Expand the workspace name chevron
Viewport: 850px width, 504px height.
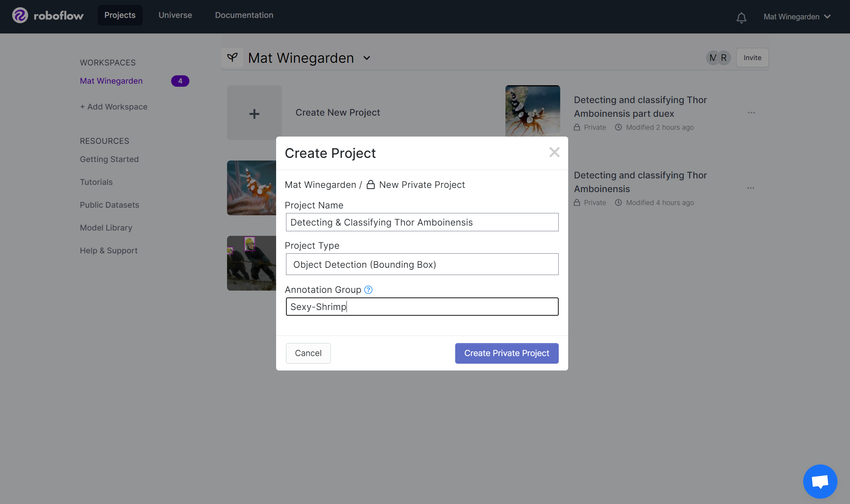[367, 58]
